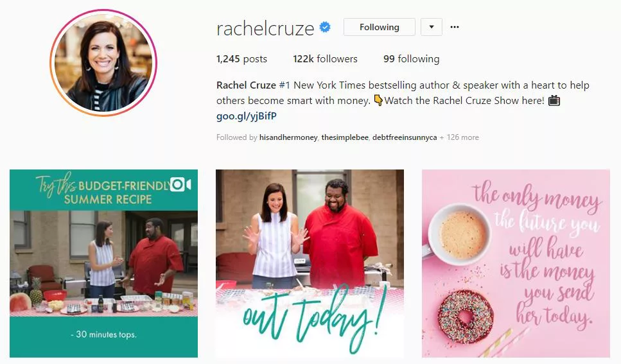Open the 99 following list
Viewport: 621px width, 364px height.
pos(411,59)
